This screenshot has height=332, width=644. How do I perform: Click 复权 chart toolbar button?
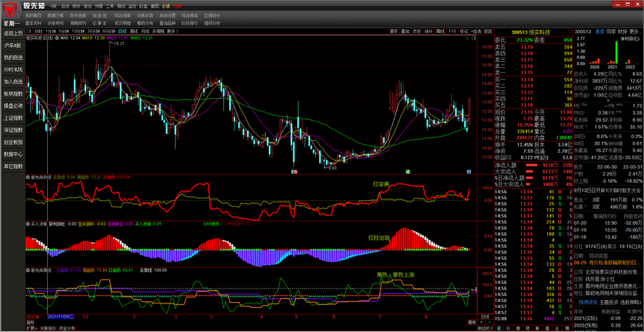click(x=394, y=31)
